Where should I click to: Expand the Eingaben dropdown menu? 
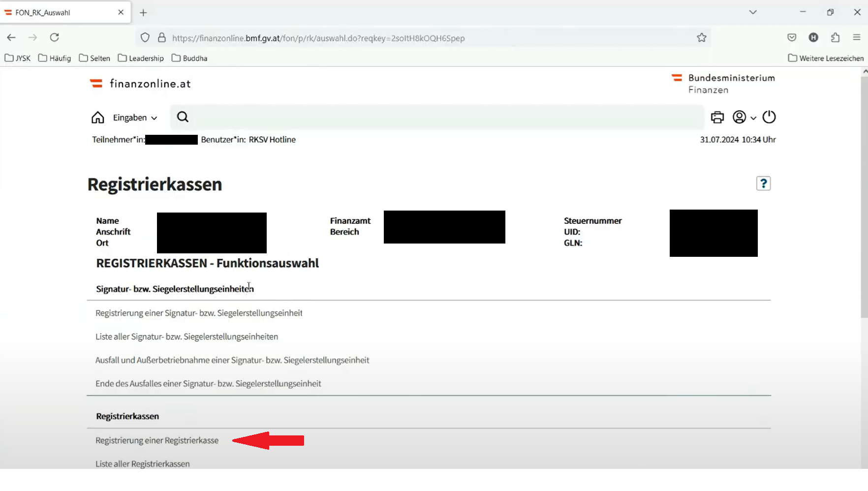coord(135,118)
